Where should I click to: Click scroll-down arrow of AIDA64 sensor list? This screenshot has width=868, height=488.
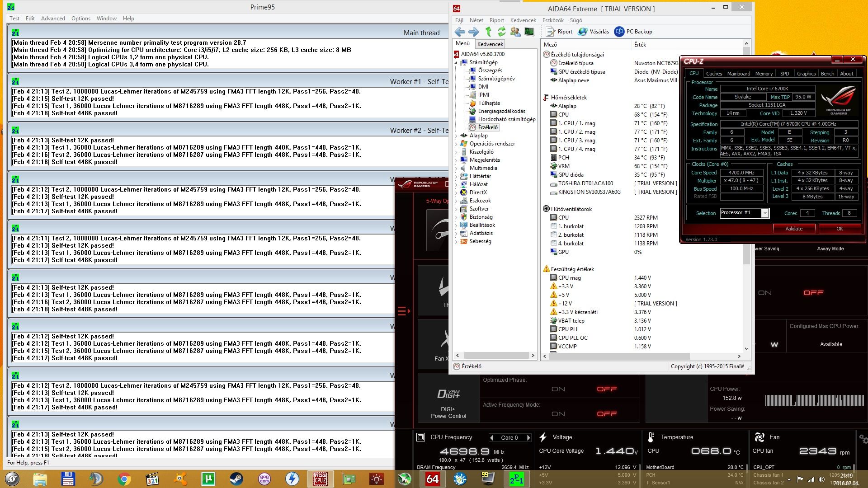coord(746,348)
